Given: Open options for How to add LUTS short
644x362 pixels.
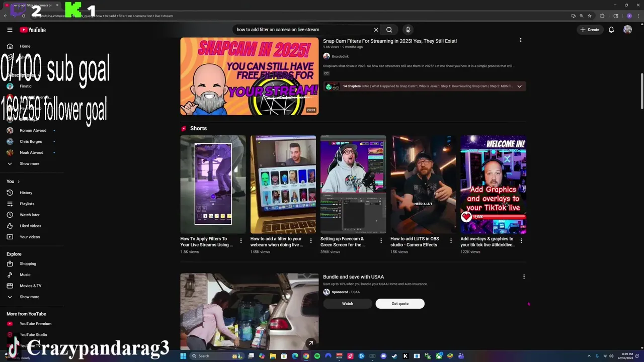Looking at the screenshot, I should pos(451,241).
